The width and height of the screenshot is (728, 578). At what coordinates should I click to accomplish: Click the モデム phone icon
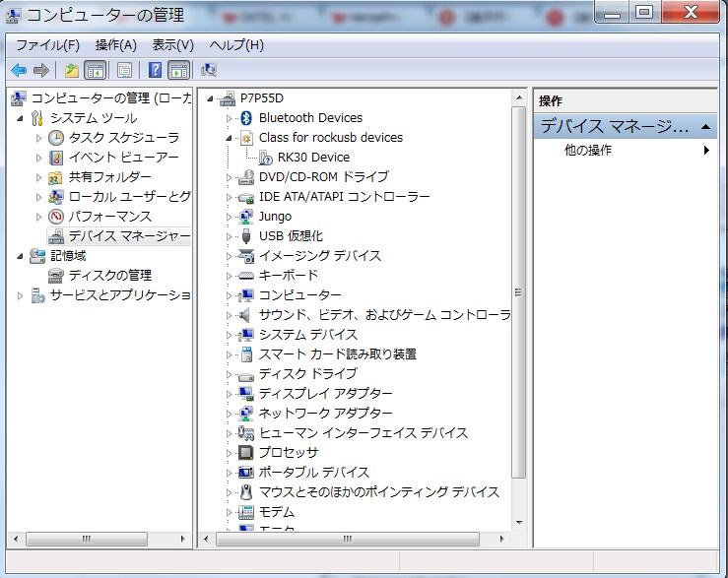click(x=246, y=512)
